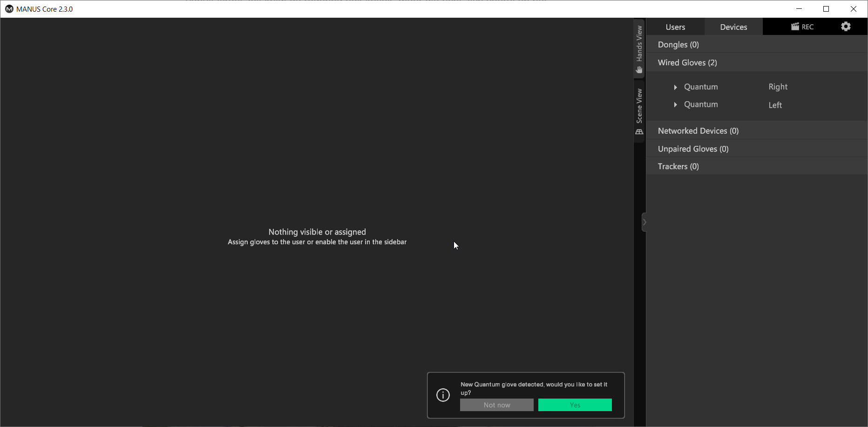Click the info icon in the notification
Screen dimensions: 868x427
pyautogui.click(x=443, y=395)
